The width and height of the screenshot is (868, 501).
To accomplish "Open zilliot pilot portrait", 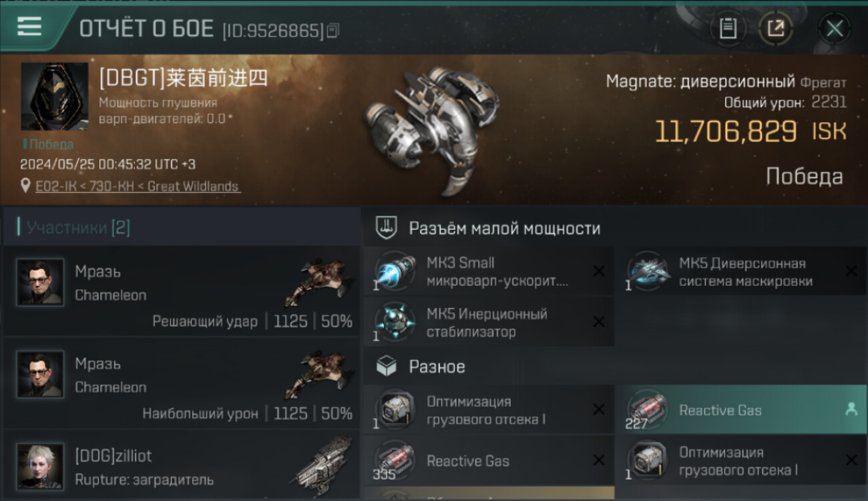I will click(40, 467).
